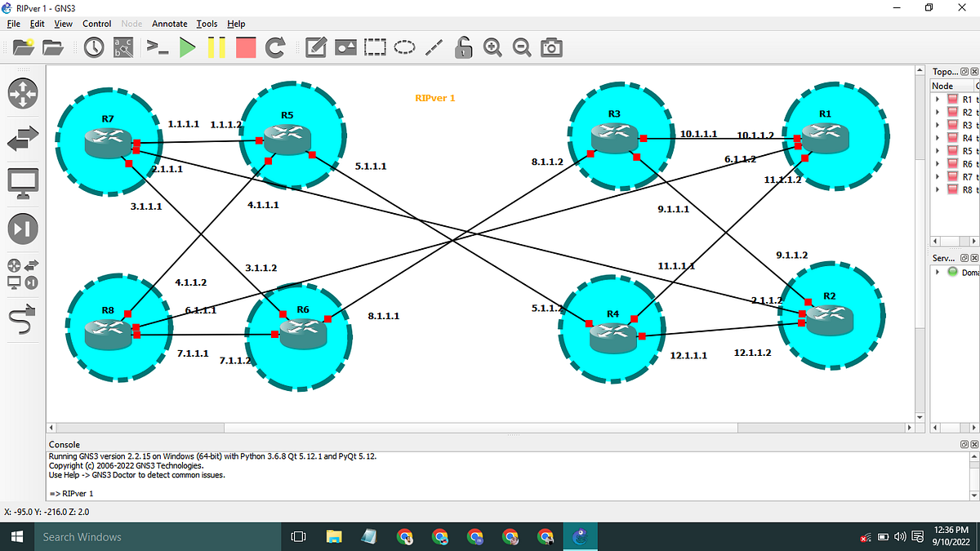
Task: Expand the R4 node in Topology Summary
Action: coord(936,138)
